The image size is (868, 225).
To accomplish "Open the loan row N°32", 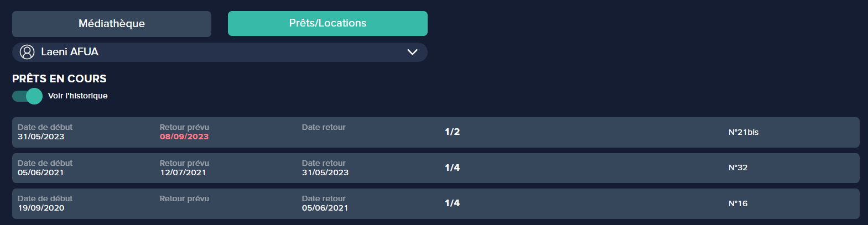I will [436, 168].
